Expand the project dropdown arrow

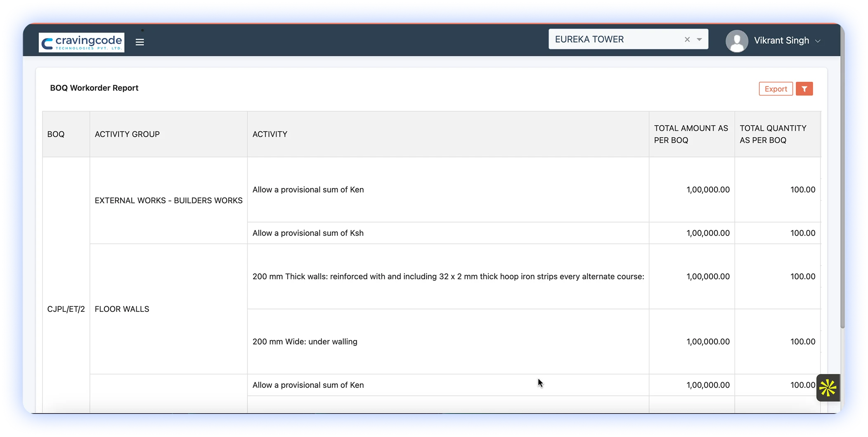tap(699, 39)
